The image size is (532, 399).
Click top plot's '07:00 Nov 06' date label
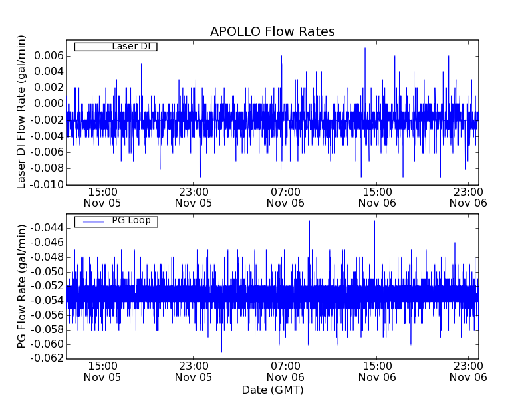pos(285,198)
